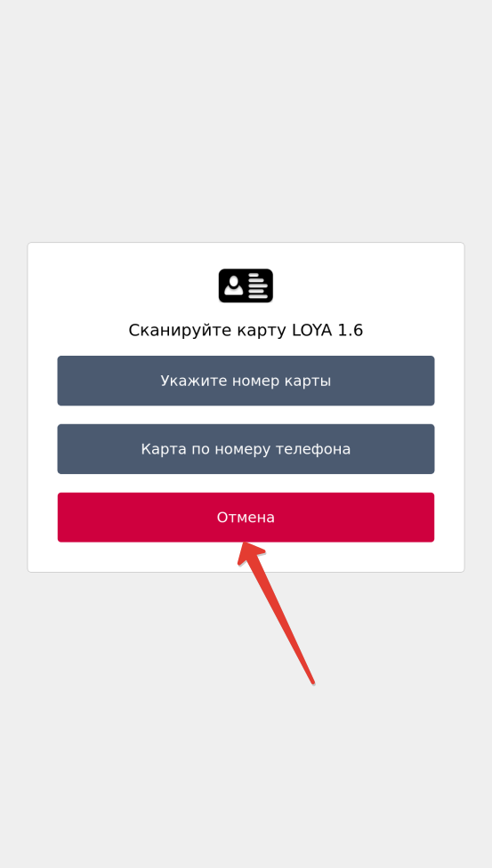Click the version number '1.6' in heading
492x868 pixels.
point(351,331)
